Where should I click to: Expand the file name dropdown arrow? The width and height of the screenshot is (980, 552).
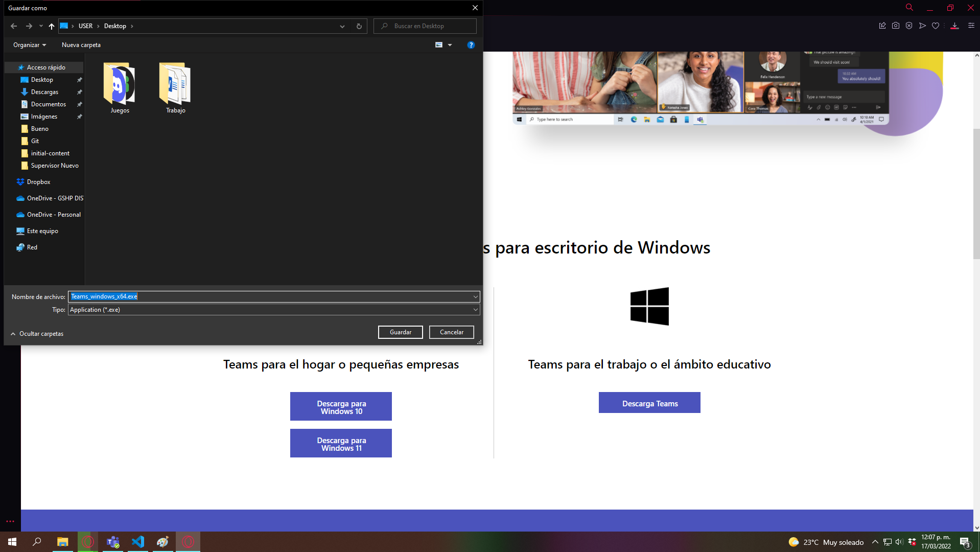[x=476, y=296]
